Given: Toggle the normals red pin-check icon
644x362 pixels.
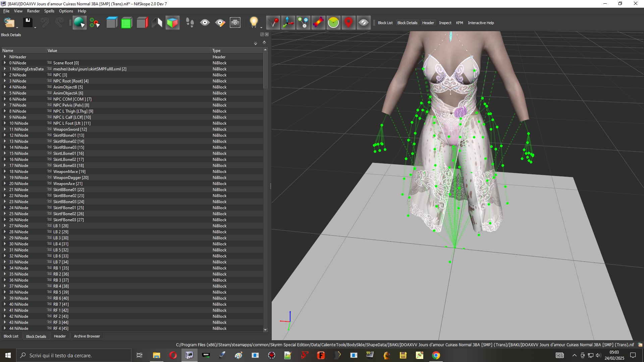Looking at the screenshot, I should [x=273, y=23].
